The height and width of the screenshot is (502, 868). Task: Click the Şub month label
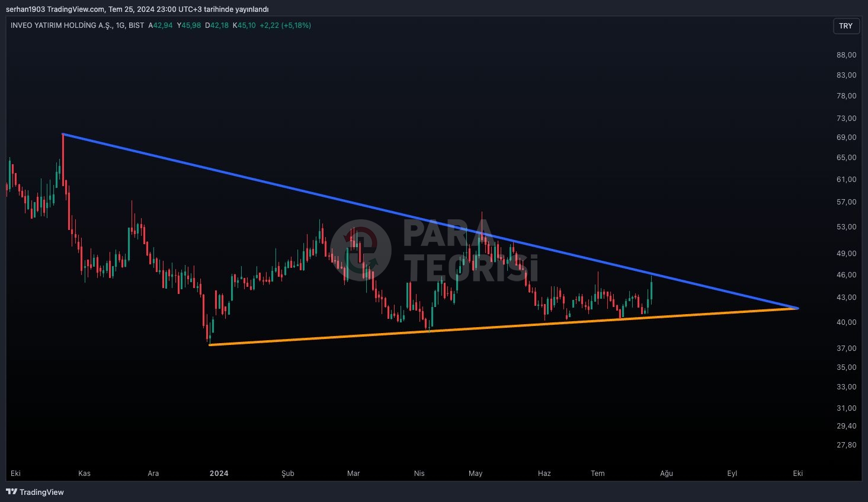point(287,473)
